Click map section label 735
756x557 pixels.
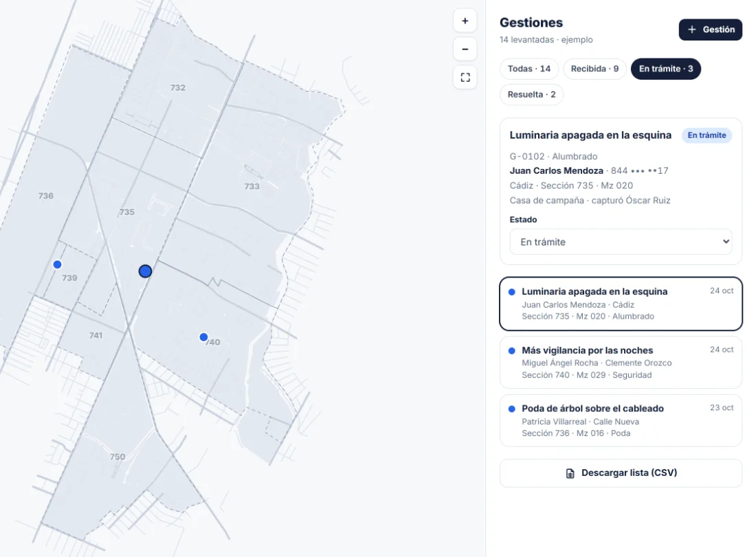[127, 212]
